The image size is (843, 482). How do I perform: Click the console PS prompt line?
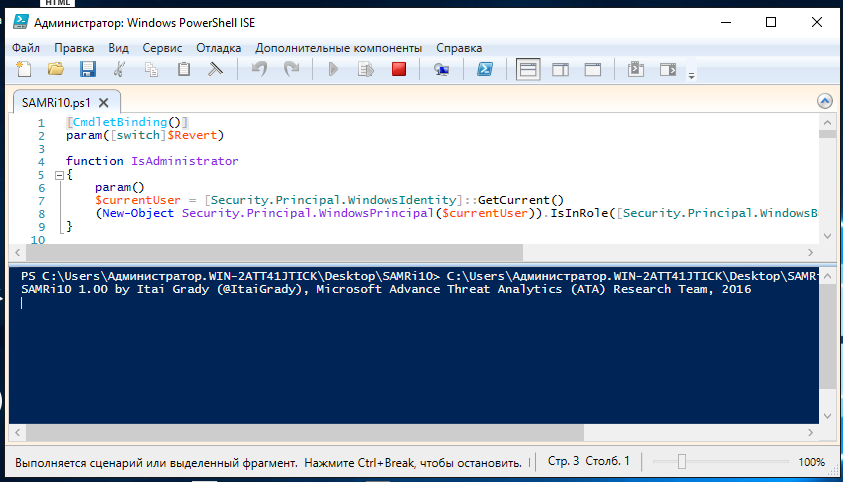(419, 276)
